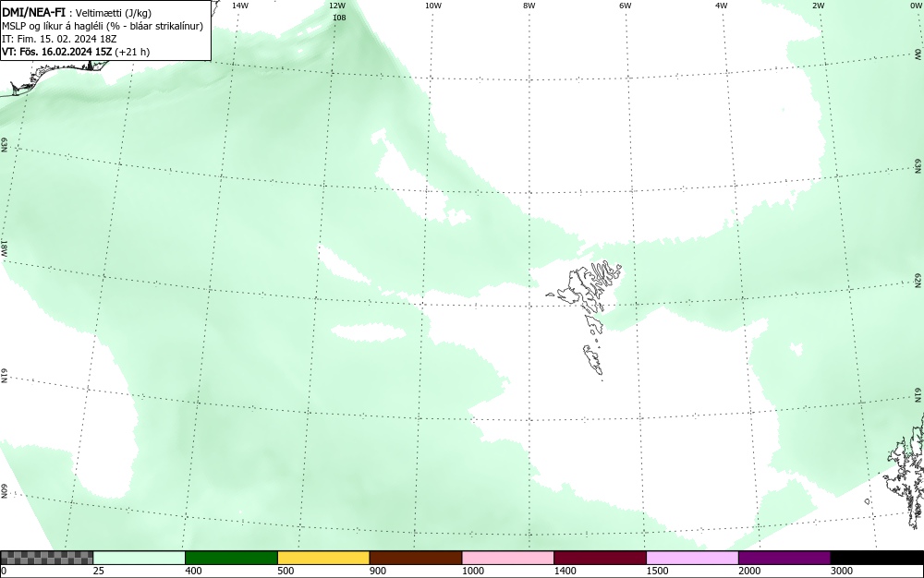Select the brown 900–1000 legend swatch
924x578 pixels.
(416, 558)
